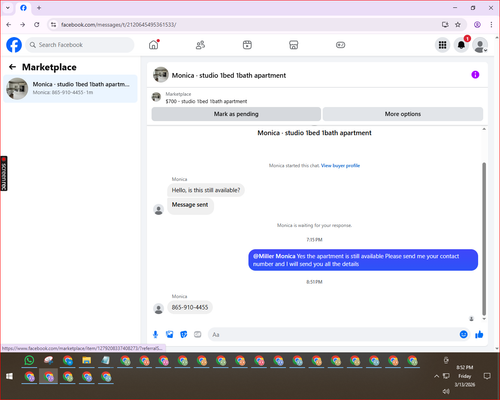
Task: Open View buyer profile link
Action: pyautogui.click(x=340, y=165)
